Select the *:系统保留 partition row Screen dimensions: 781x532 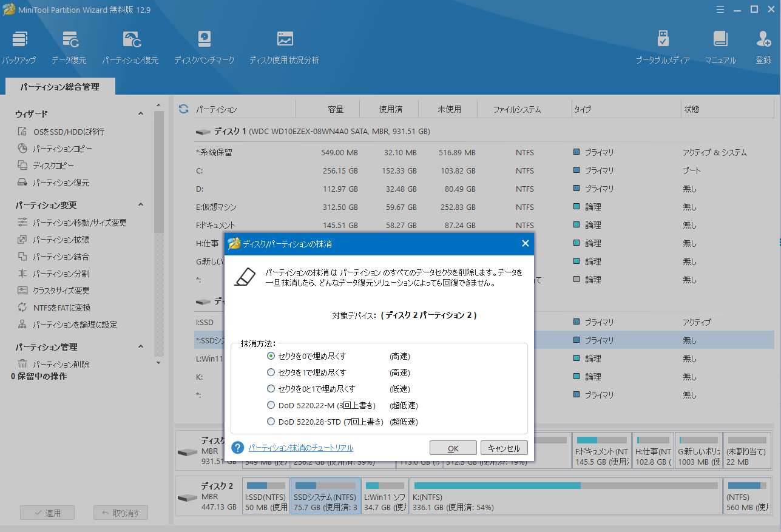pyautogui.click(x=484, y=153)
